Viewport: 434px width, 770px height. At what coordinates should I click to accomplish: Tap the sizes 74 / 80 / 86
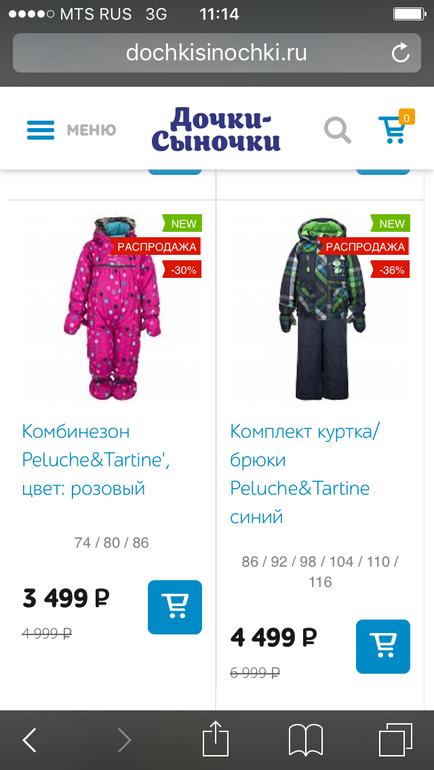click(x=111, y=543)
